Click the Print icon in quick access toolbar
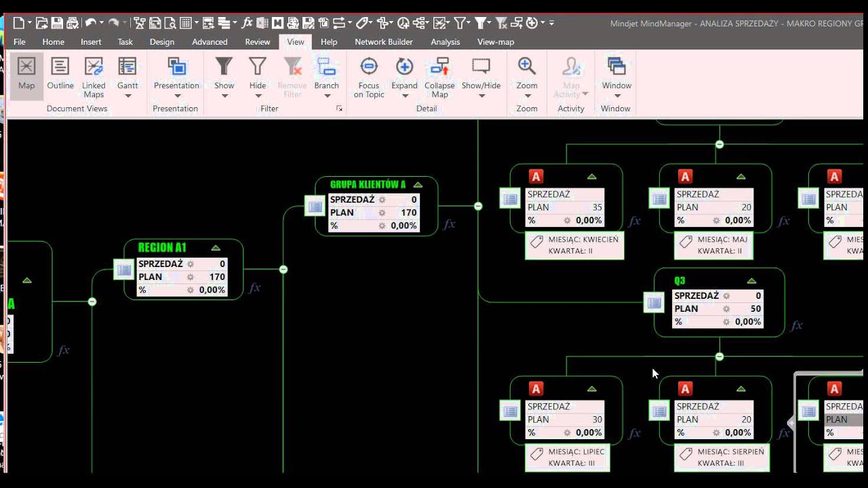868x488 pixels. coord(72,23)
